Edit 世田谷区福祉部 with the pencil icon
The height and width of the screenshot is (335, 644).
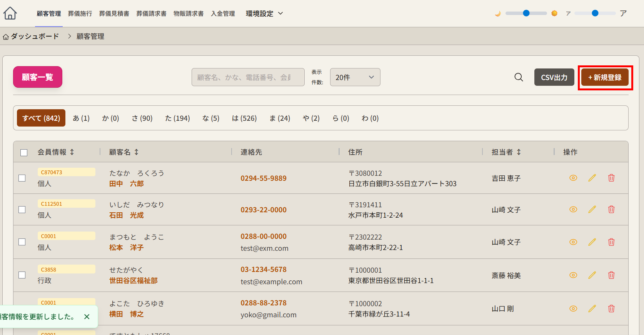(592, 275)
